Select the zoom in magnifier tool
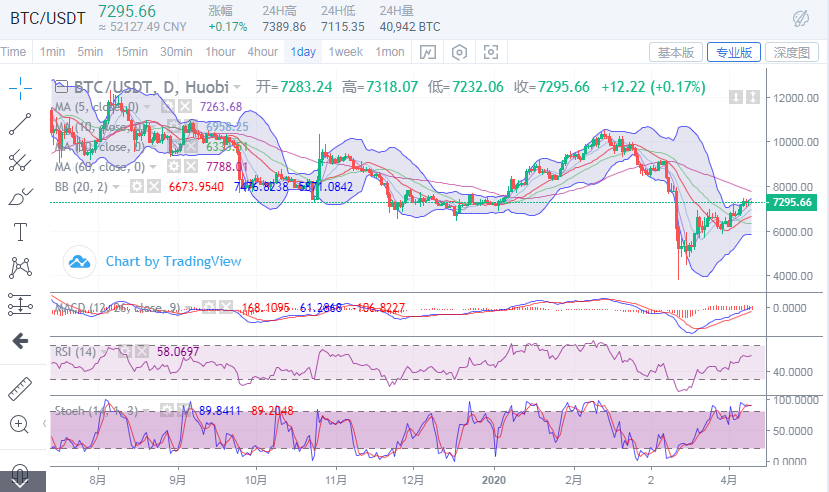This screenshot has width=829, height=492. tap(20, 424)
